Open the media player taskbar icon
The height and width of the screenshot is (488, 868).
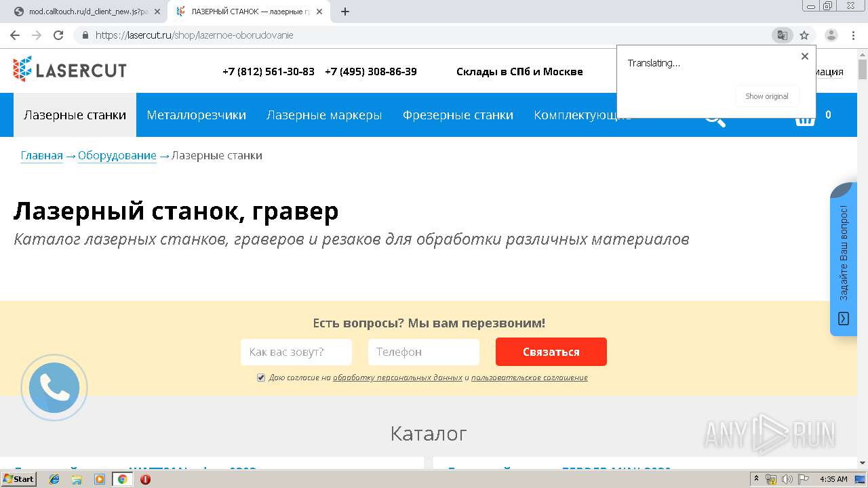pyautogui.click(x=100, y=479)
